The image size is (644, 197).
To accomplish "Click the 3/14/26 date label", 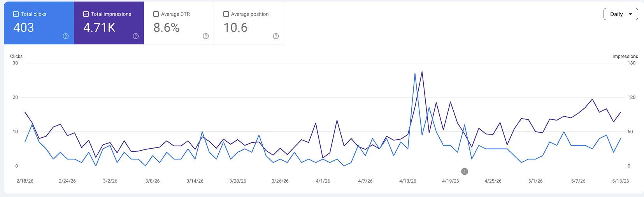I will tap(195, 181).
